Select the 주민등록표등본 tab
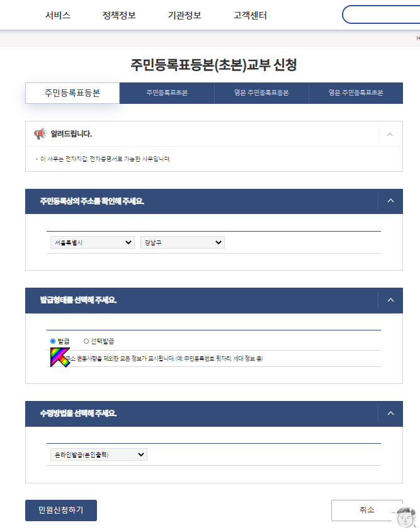The image size is (420, 530). (72, 93)
